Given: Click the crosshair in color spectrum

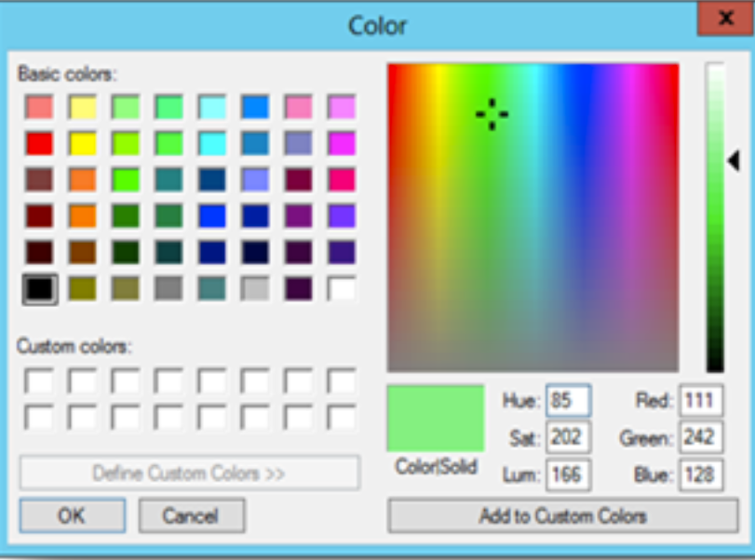Looking at the screenshot, I should (x=492, y=114).
